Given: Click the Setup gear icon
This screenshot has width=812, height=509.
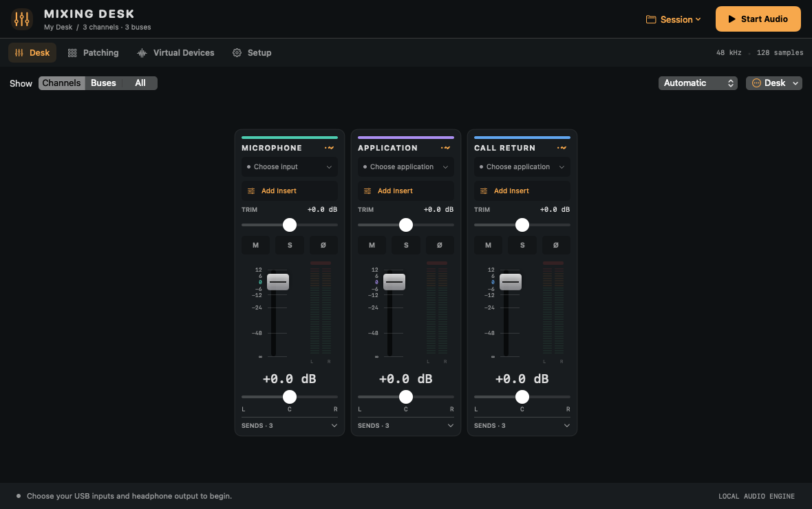Looking at the screenshot, I should pyautogui.click(x=237, y=53).
